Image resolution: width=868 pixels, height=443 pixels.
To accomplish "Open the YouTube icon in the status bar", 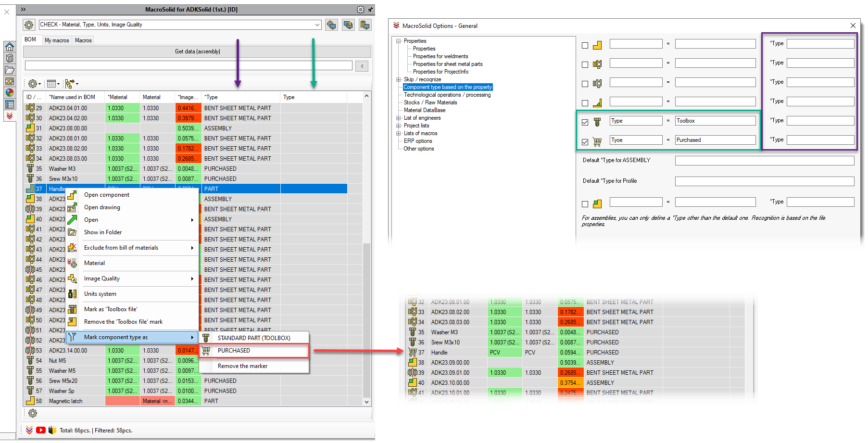I will tap(41, 430).
